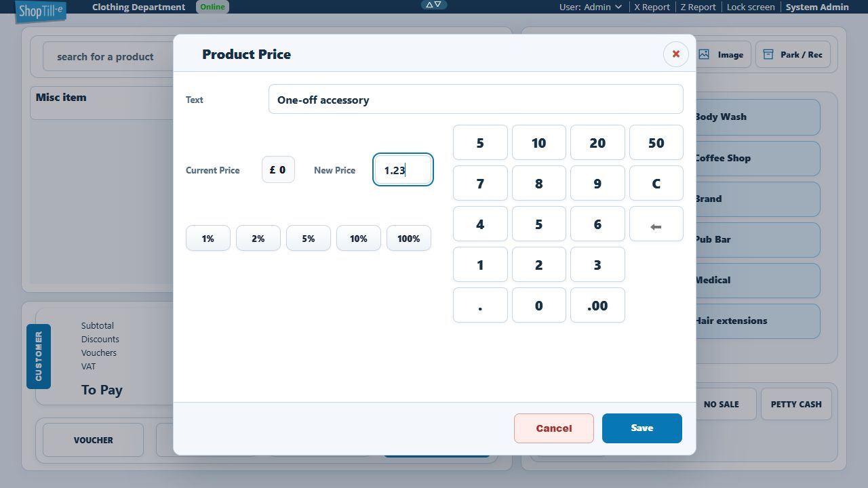Screen dimensions: 868x488
Task: Tap the quick amount 50 key
Action: pos(656,142)
